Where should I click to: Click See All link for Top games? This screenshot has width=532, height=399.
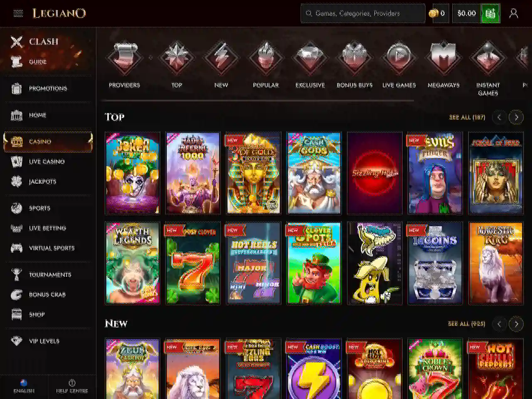pyautogui.click(x=467, y=117)
